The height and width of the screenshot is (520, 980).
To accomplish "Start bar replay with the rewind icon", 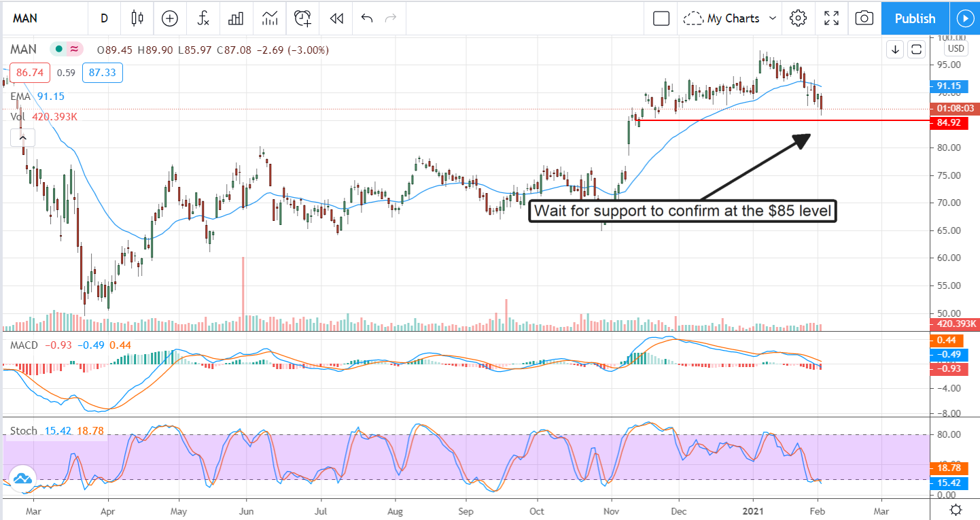I will (336, 18).
